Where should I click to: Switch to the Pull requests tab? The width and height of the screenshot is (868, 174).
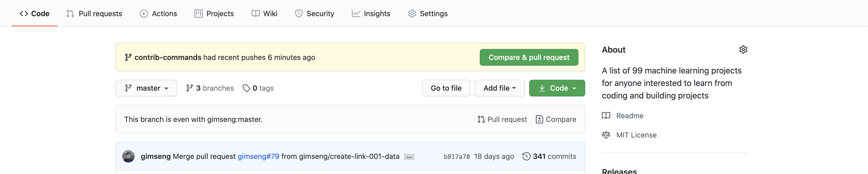94,14
